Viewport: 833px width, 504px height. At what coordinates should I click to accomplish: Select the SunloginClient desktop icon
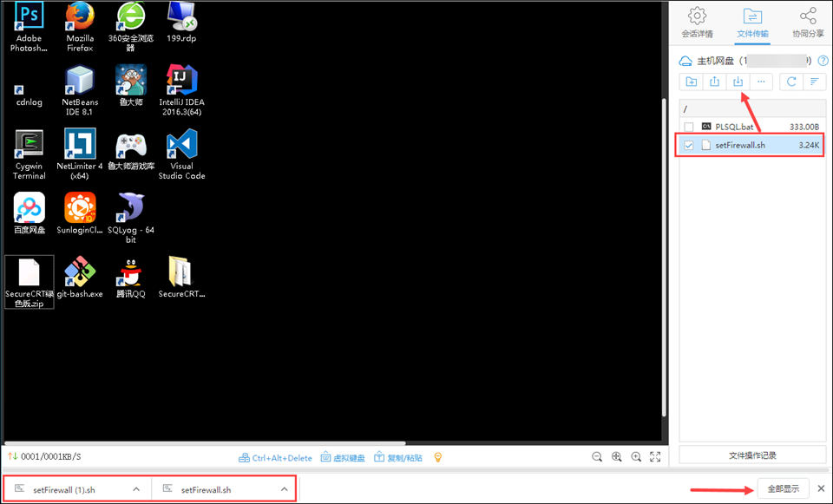pos(80,213)
